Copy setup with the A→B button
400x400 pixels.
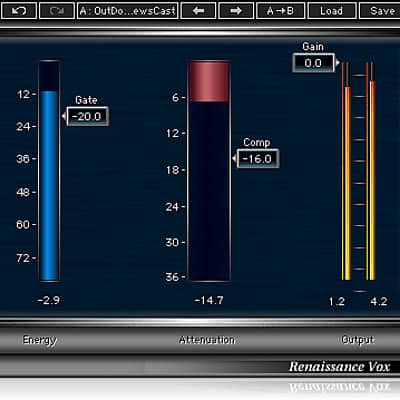[280, 11]
